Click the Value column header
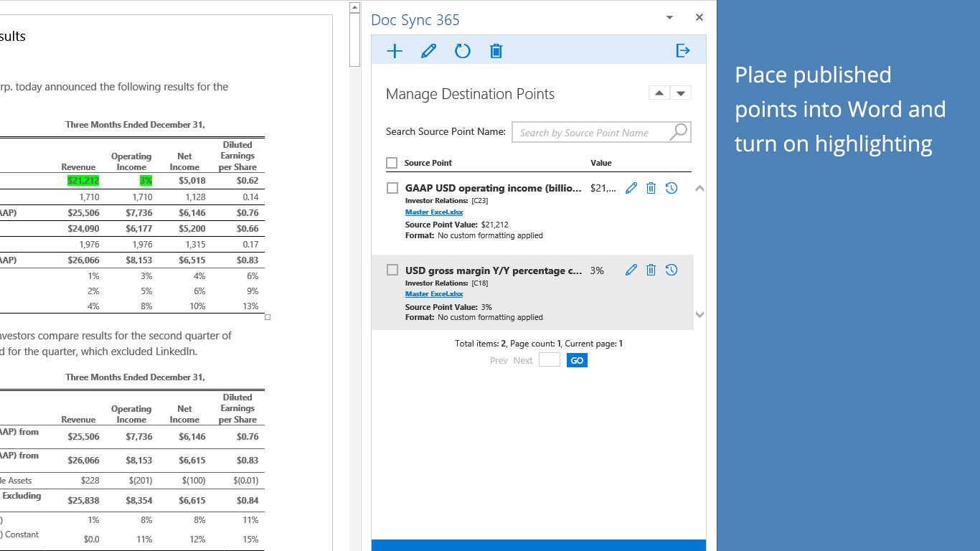980x551 pixels. pos(601,163)
